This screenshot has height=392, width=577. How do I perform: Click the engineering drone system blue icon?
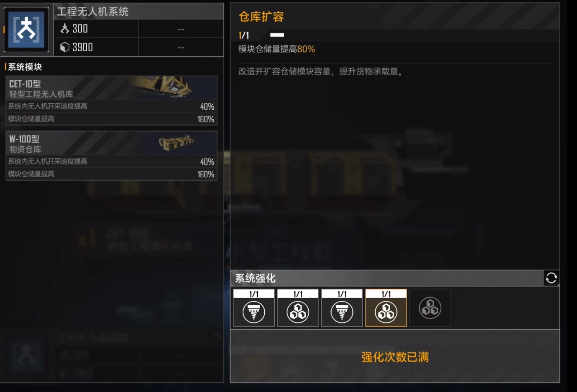[x=26, y=30]
